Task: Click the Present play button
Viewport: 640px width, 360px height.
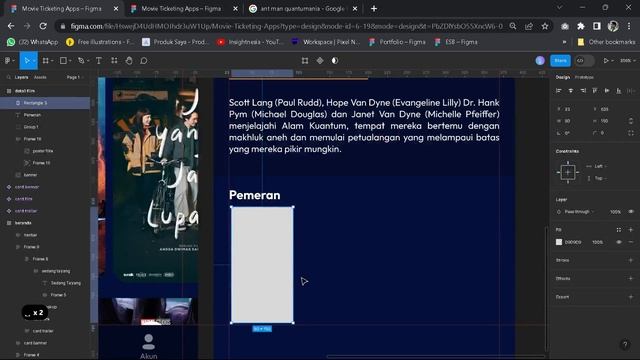Action: pyautogui.click(x=606, y=60)
